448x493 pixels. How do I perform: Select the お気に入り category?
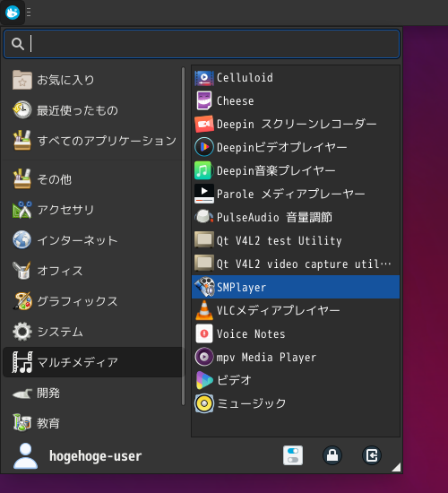click(93, 80)
